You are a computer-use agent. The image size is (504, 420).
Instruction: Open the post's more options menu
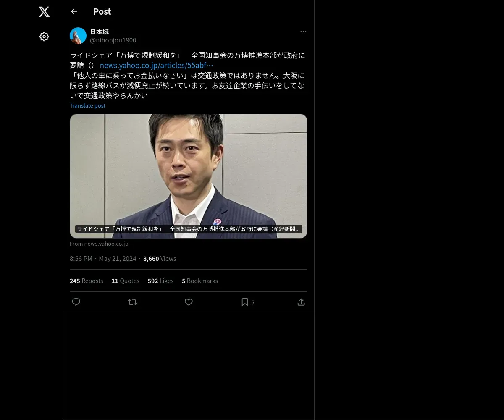click(303, 31)
